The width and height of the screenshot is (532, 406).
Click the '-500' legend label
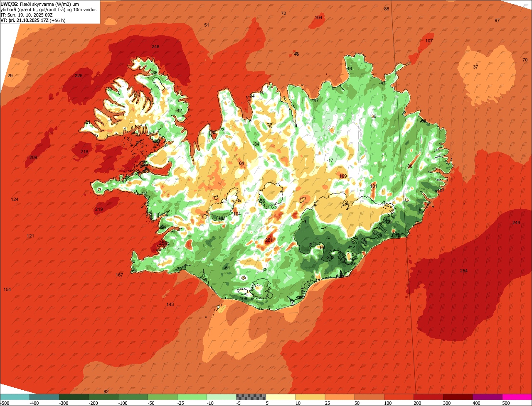pos(5,403)
